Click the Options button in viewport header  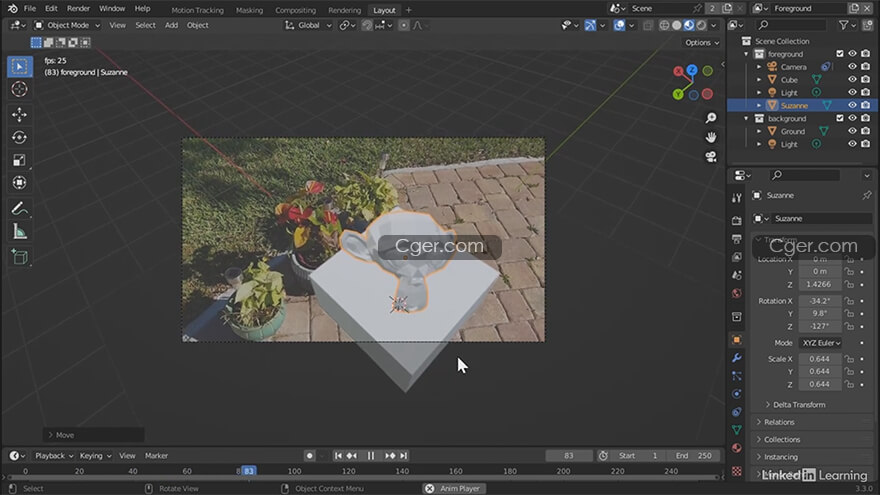click(x=700, y=43)
